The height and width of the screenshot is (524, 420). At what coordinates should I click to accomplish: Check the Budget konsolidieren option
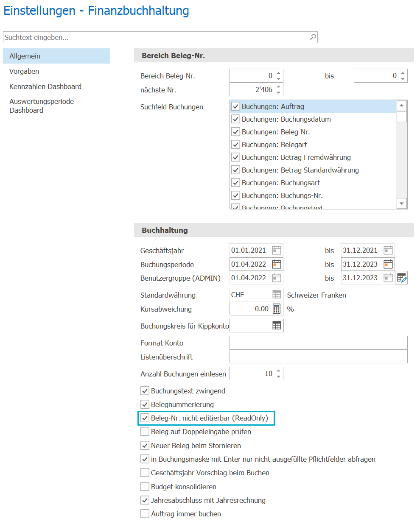(145, 487)
